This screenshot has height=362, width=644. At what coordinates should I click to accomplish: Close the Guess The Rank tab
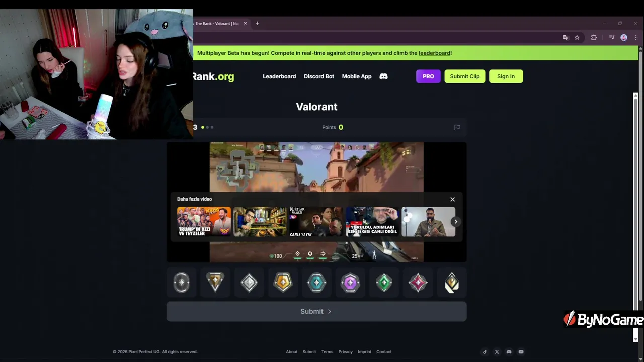pos(246,23)
